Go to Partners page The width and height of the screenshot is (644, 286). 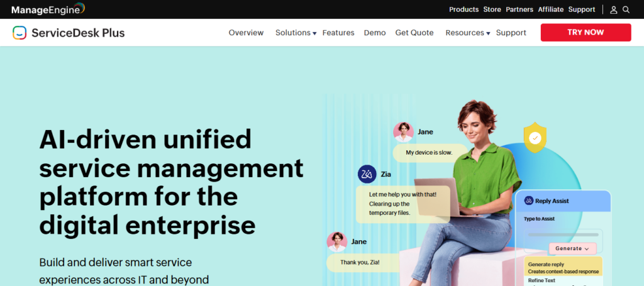[x=519, y=9]
